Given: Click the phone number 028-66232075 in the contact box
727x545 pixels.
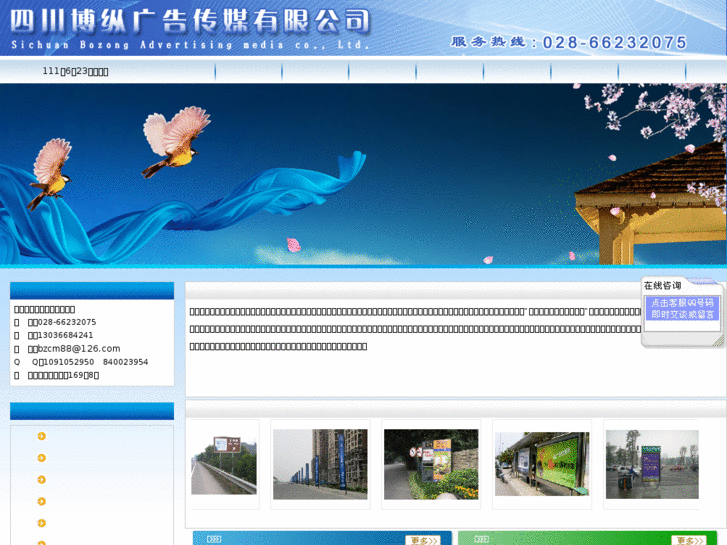Looking at the screenshot, I should point(67,322).
